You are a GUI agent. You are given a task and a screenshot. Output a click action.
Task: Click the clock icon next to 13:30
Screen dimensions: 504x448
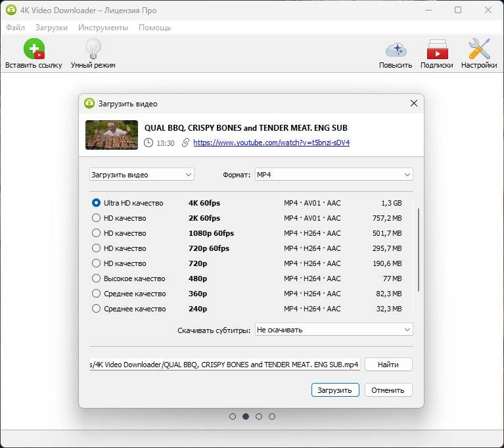149,143
